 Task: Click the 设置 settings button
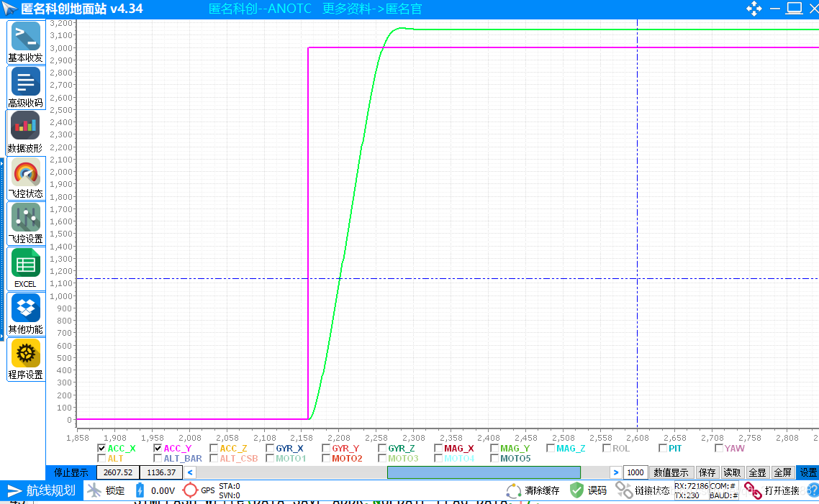pyautogui.click(x=807, y=472)
